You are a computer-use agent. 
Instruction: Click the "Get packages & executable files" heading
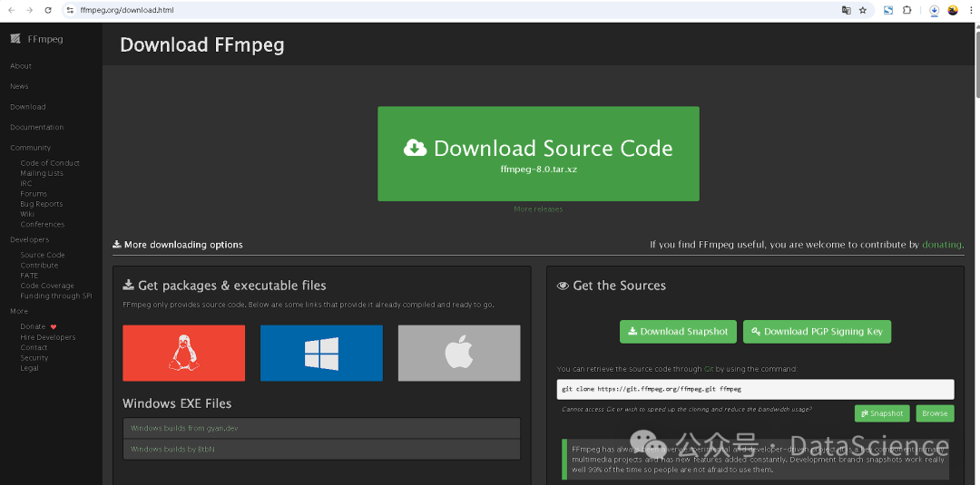point(224,286)
